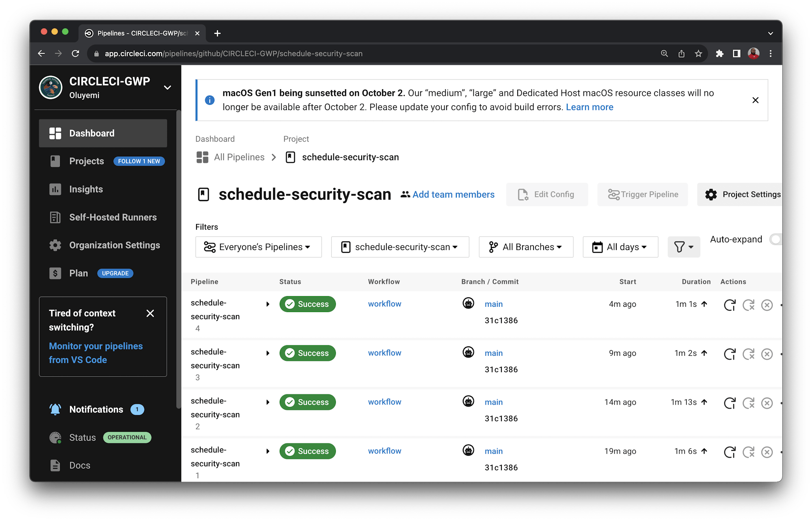The image size is (812, 521).
Task: Select Projects in the sidebar menu
Action: coord(86,161)
